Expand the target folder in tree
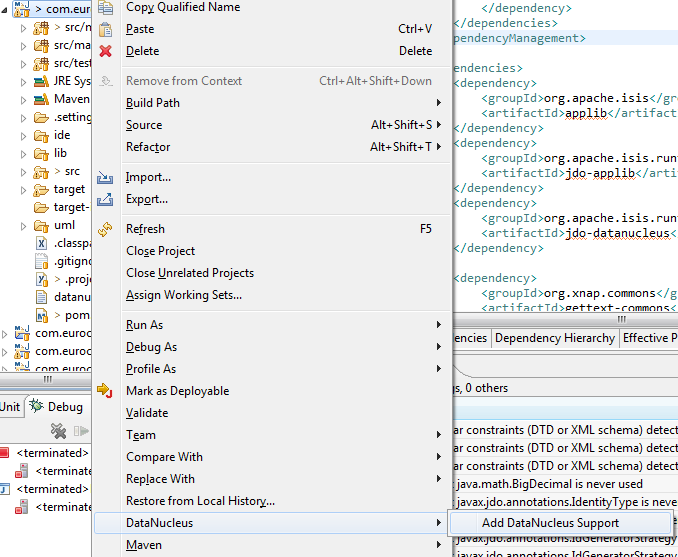 click(x=24, y=189)
